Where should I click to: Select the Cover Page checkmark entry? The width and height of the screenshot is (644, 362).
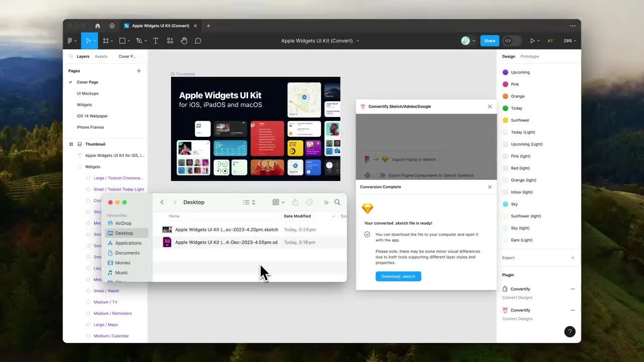coord(87,82)
